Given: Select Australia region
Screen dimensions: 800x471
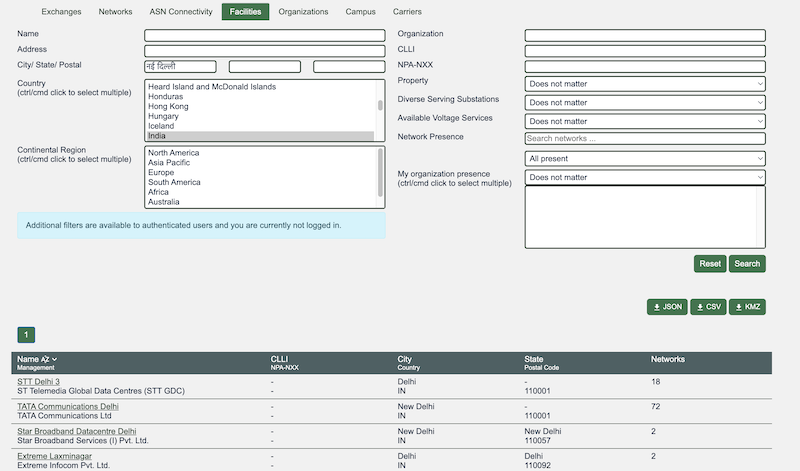Looking at the screenshot, I should pos(260,202).
